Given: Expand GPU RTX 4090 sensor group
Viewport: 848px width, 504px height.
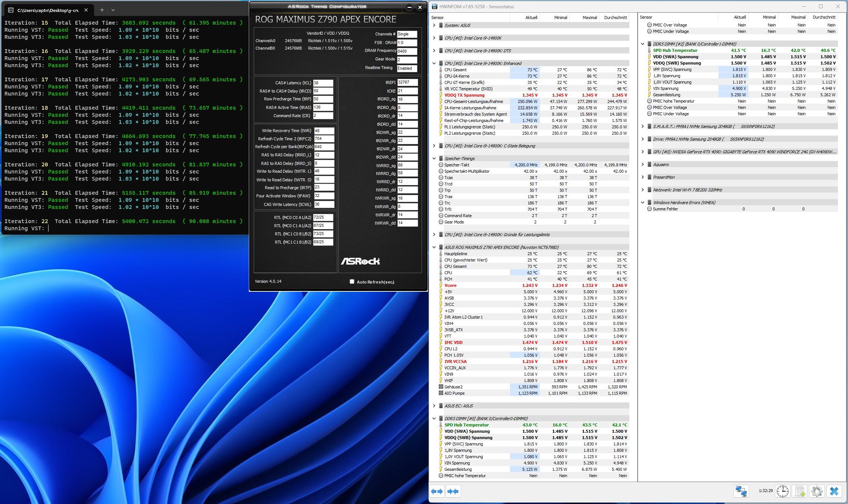Looking at the screenshot, I should (642, 152).
